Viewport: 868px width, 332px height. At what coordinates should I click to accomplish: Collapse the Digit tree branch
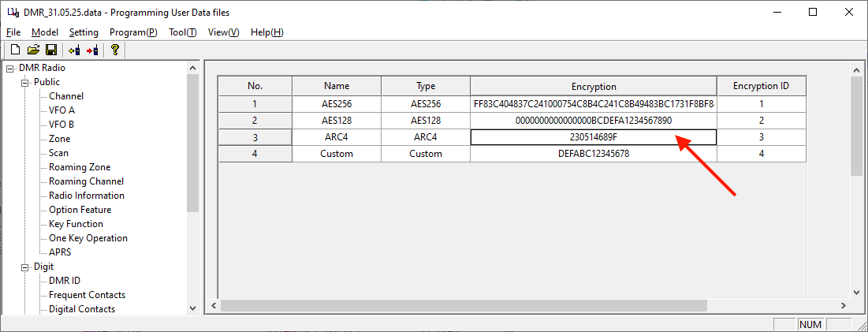point(24,267)
